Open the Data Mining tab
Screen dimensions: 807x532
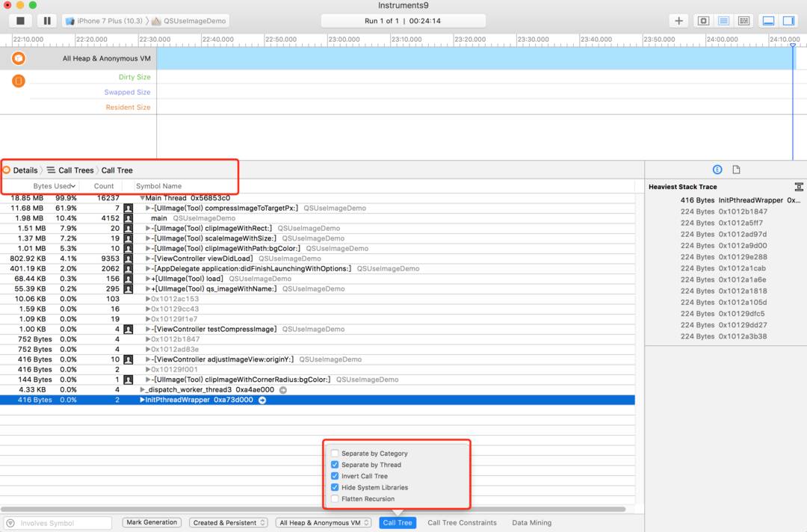click(x=532, y=523)
